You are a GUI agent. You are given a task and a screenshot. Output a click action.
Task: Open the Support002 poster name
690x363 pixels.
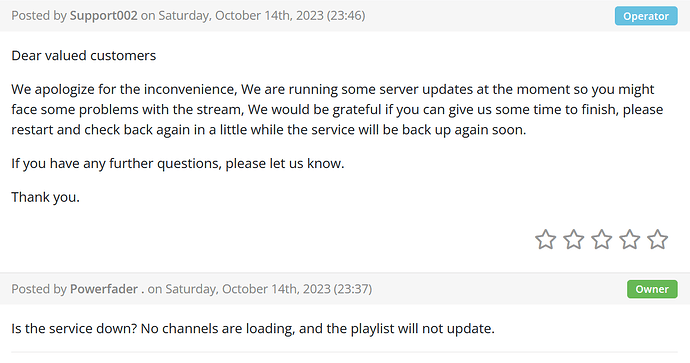tap(103, 15)
